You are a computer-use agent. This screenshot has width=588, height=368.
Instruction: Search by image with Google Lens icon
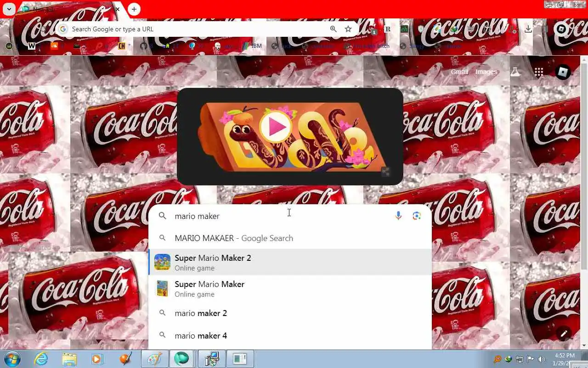pyautogui.click(x=417, y=216)
